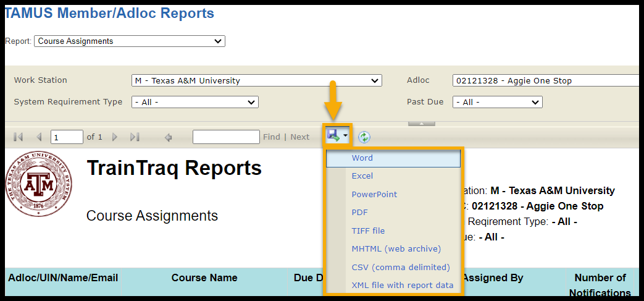Image resolution: width=644 pixels, height=301 pixels.
Task: Open the Report Course Assignments dropdown
Action: (130, 41)
